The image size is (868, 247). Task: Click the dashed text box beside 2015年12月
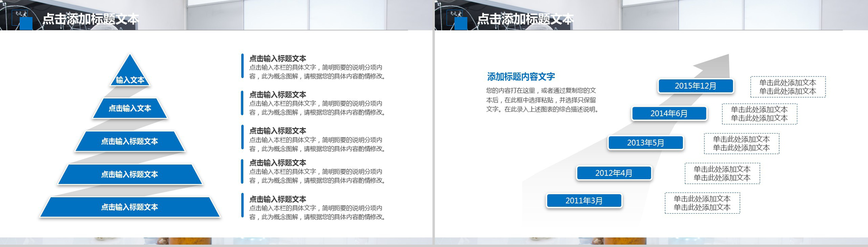(x=787, y=87)
